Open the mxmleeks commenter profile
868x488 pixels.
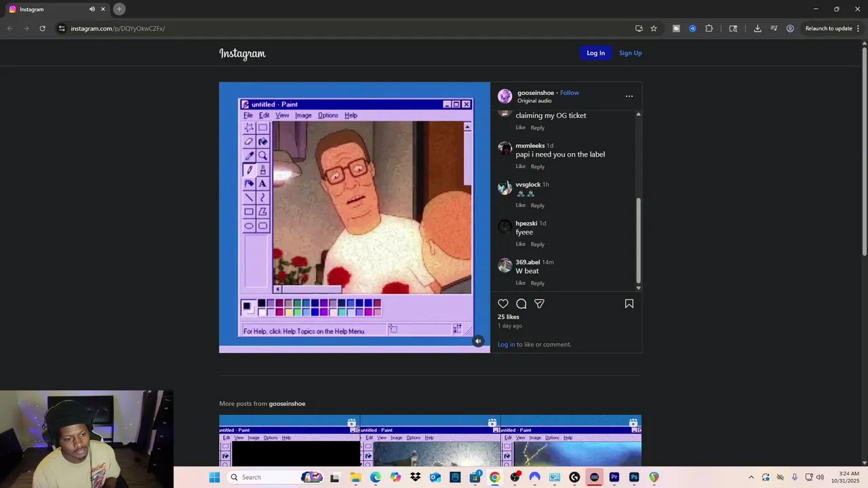530,146
